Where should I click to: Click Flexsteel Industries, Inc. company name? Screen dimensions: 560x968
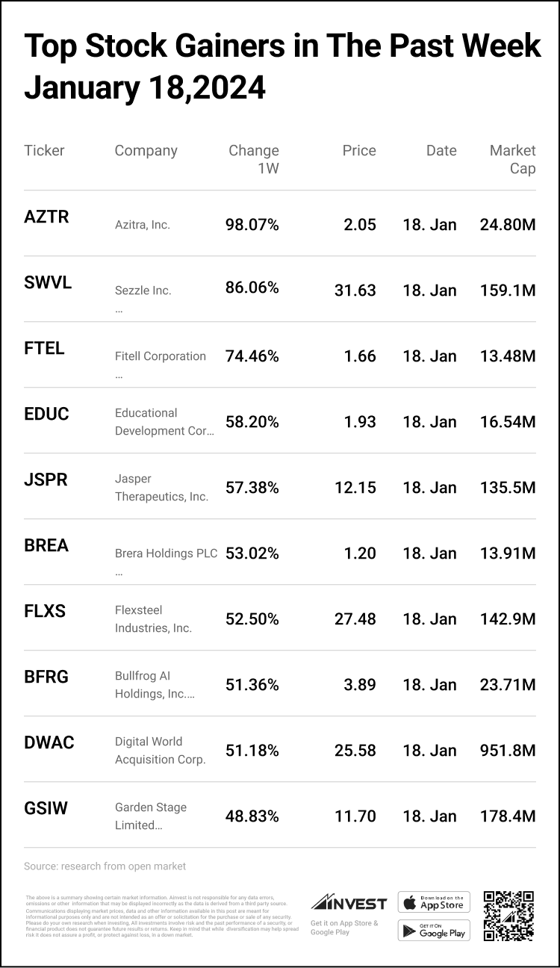pos(154,619)
